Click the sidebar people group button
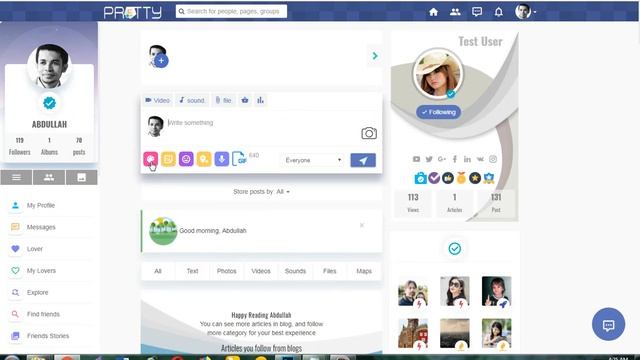Screen dimensions: 640x360 click(49, 178)
